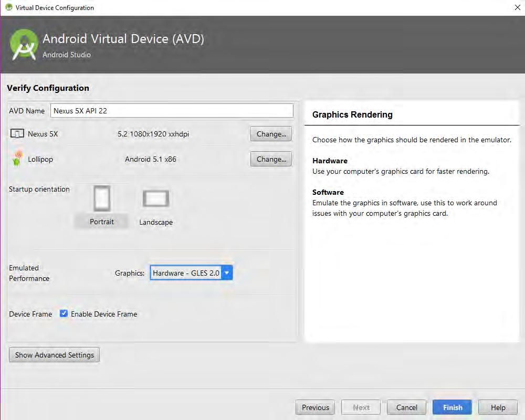Click the 'Lollipop' release name label
The height and width of the screenshot is (420, 525).
click(40, 159)
